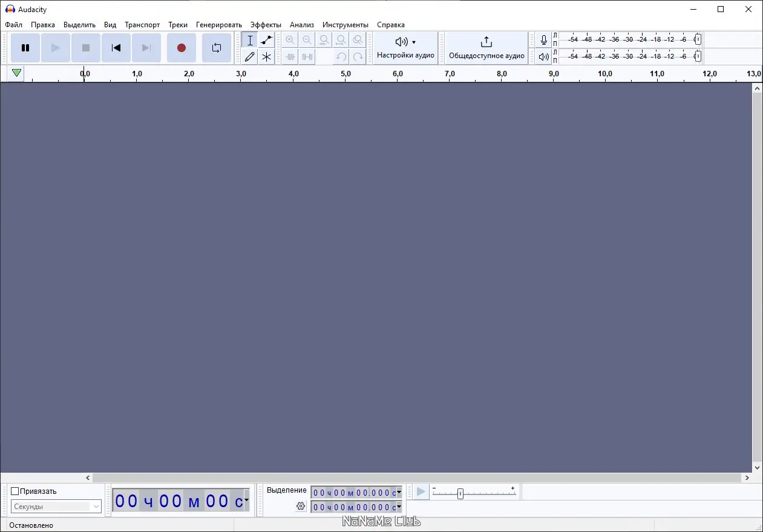Viewport: 763px width, 532px height.
Task: Toggle the Loop playback button
Action: [217, 48]
